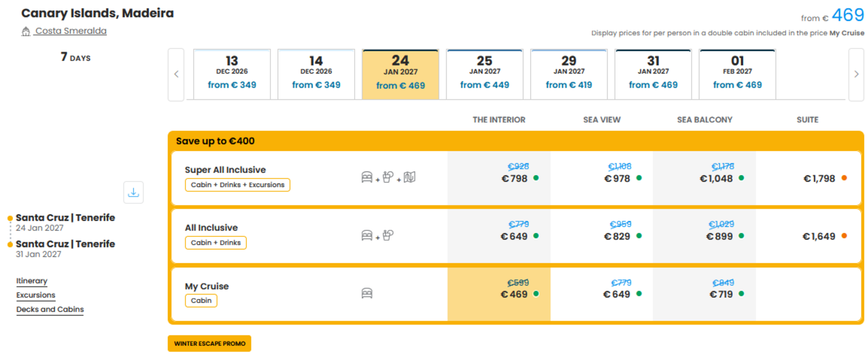This screenshot has width=868, height=357.
Task: Show later departure dates with right arrow
Action: click(856, 75)
